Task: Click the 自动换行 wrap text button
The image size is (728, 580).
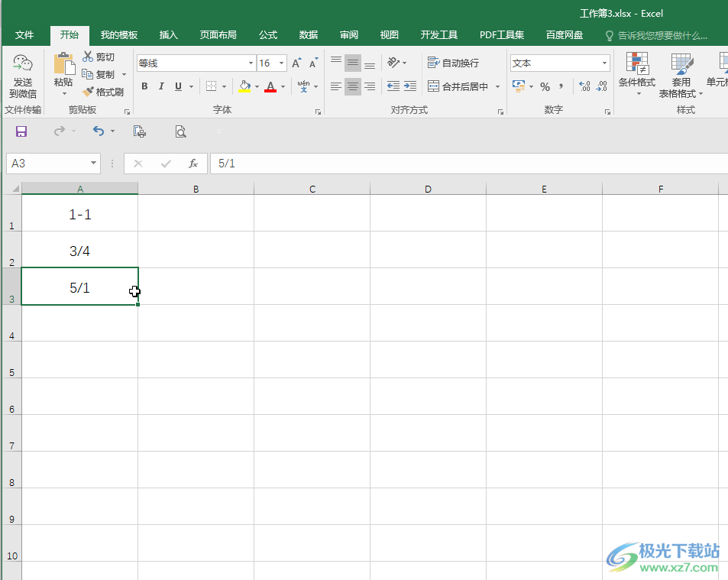Action: point(454,63)
